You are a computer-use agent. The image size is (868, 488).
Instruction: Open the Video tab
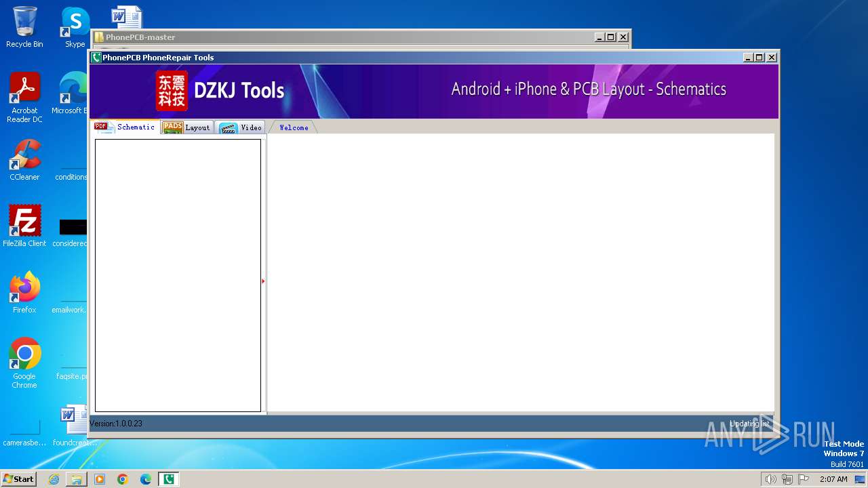pos(241,127)
